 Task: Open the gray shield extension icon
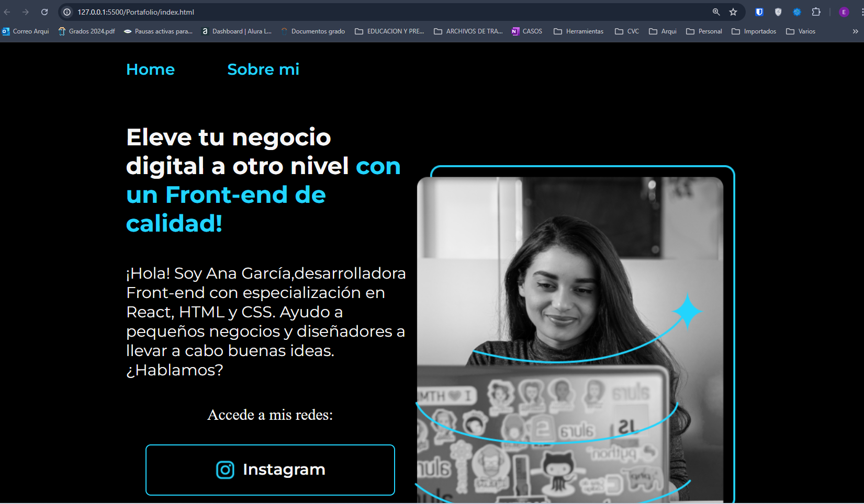point(778,12)
